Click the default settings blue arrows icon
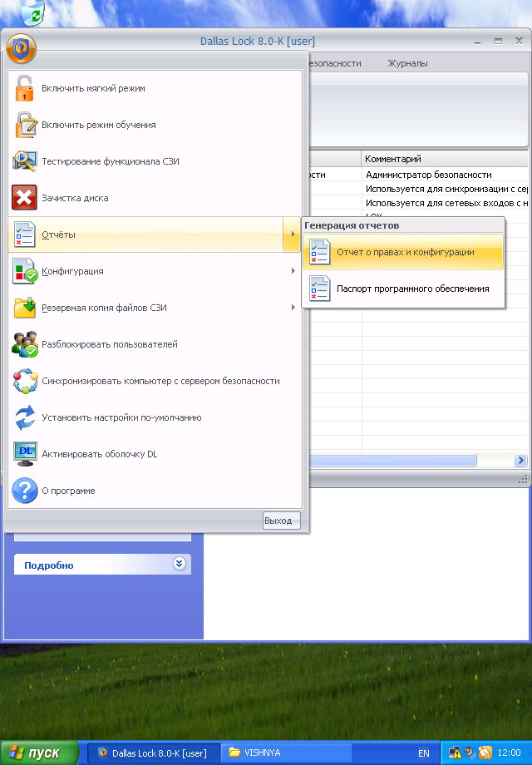Viewport: 532px width, 765px height. [x=25, y=417]
